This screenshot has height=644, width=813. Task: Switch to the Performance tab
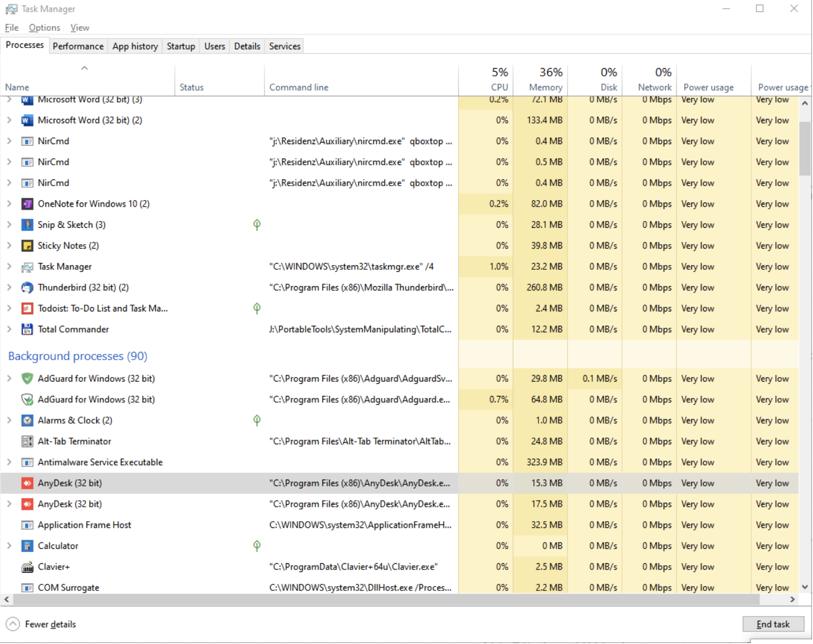tap(78, 46)
